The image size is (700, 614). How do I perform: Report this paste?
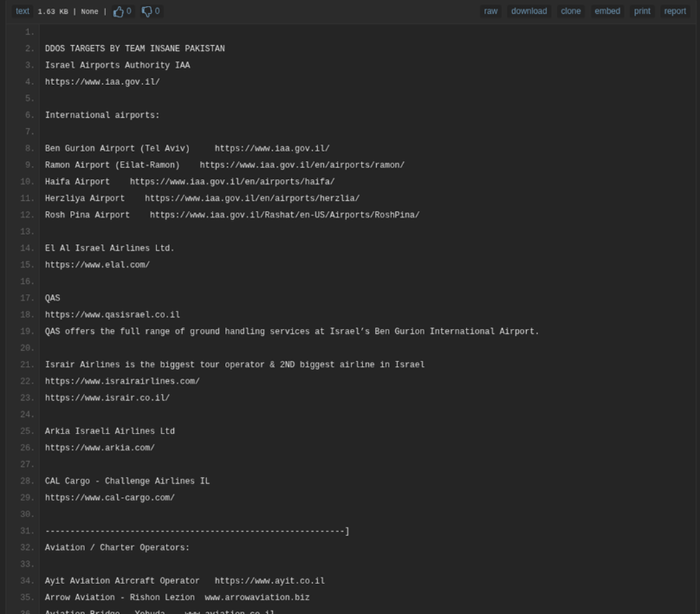coord(675,11)
